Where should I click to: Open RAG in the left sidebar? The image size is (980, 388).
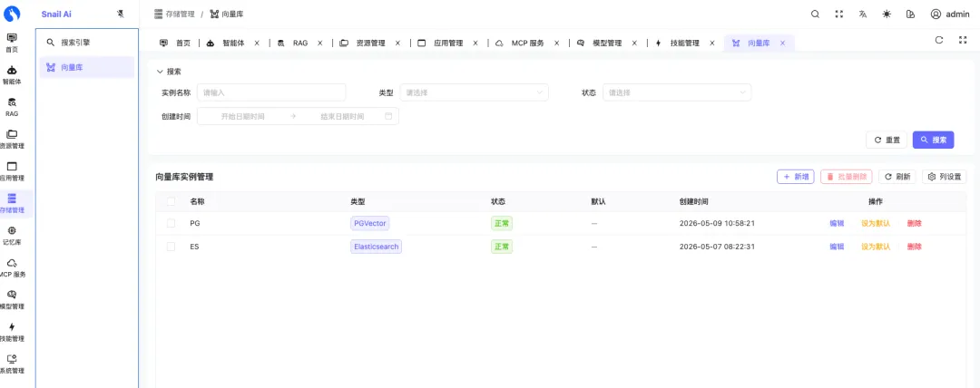click(12, 107)
